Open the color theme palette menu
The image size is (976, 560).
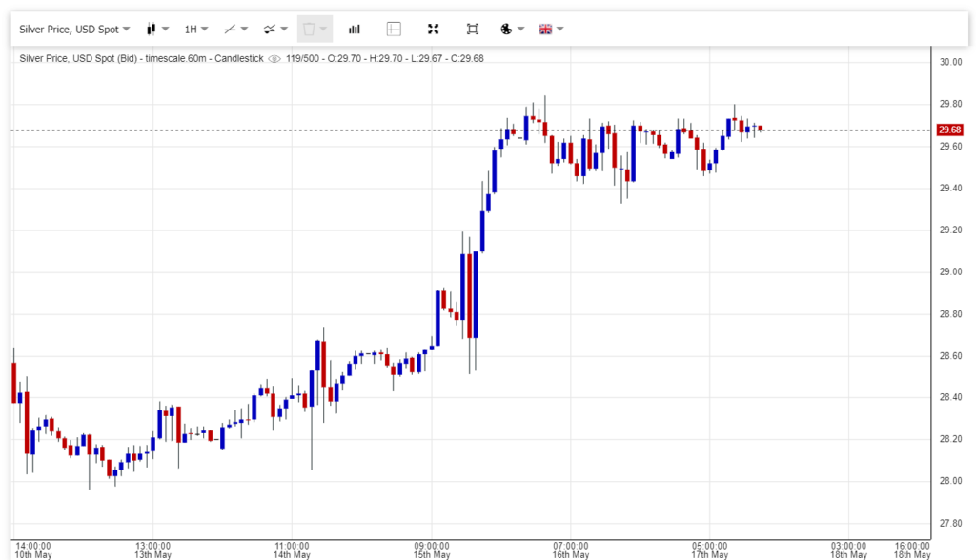coord(512,29)
